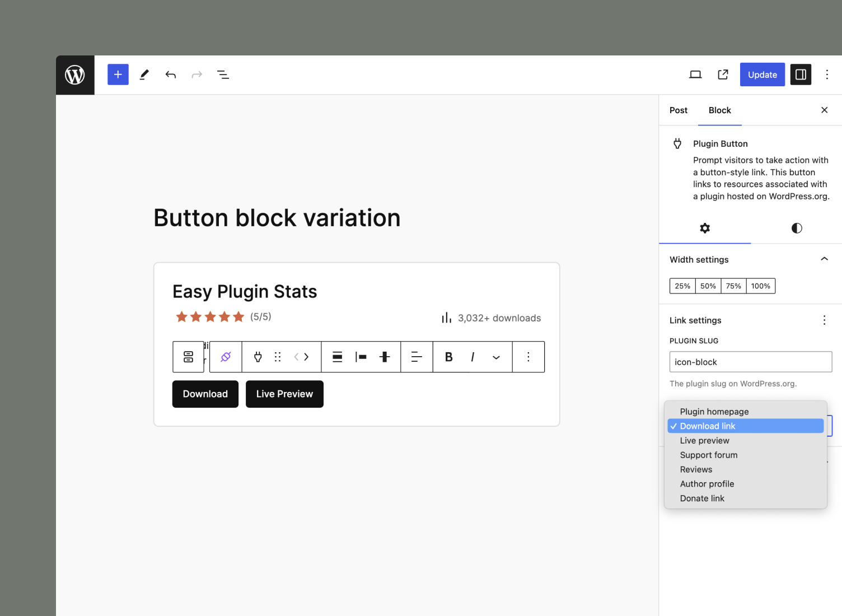Click the Update button
Viewport: 842px width, 616px height.
(763, 74)
